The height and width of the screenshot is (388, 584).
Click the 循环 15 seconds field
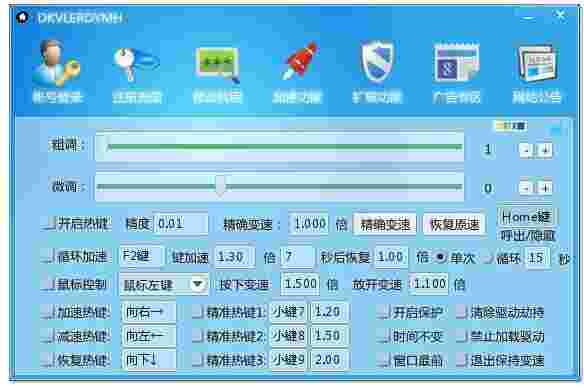tap(537, 258)
